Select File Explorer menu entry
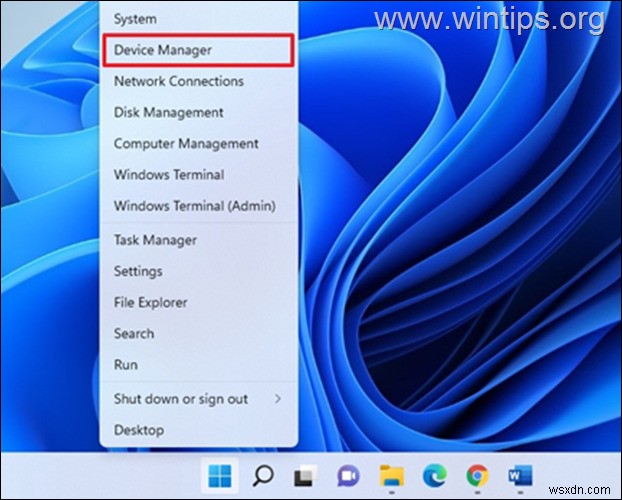622x500 pixels. pos(199,302)
